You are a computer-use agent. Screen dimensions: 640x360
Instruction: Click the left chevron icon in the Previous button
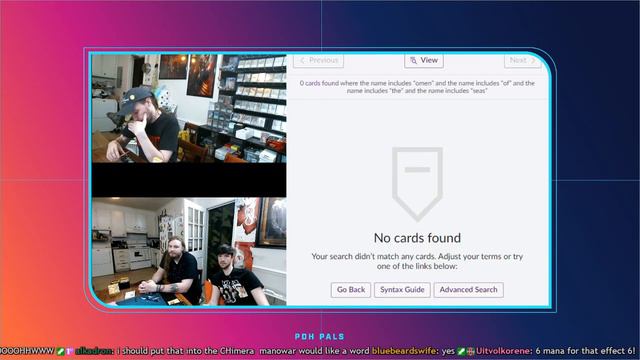[302, 60]
